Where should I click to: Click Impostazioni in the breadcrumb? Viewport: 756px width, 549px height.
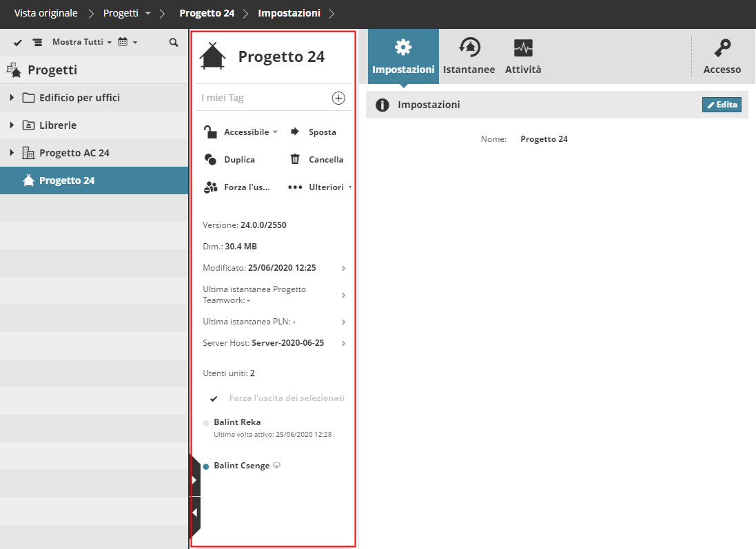point(289,13)
